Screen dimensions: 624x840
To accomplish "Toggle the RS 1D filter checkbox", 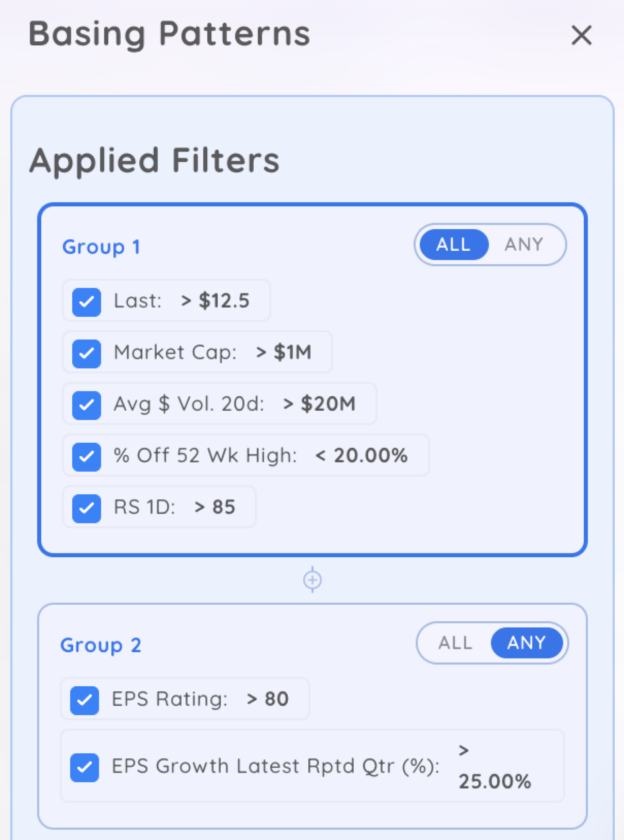I will [87, 508].
